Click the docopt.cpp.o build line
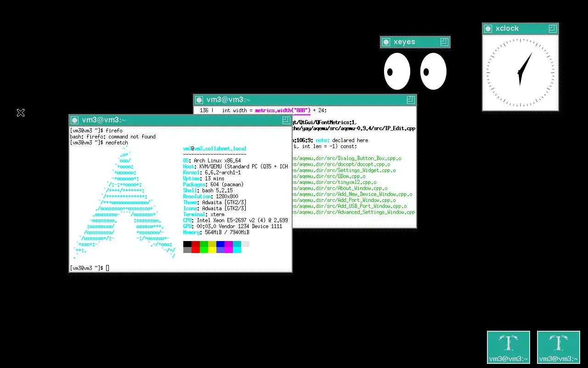The width and height of the screenshot is (588, 368). pos(342,164)
